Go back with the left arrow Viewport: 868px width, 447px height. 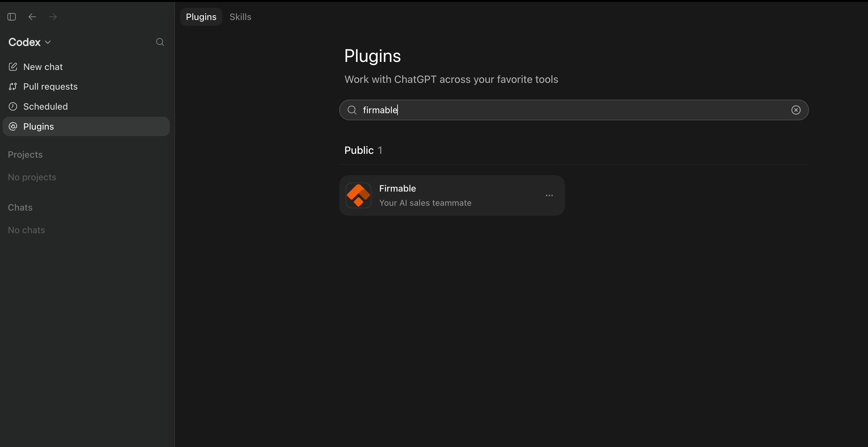click(x=32, y=17)
